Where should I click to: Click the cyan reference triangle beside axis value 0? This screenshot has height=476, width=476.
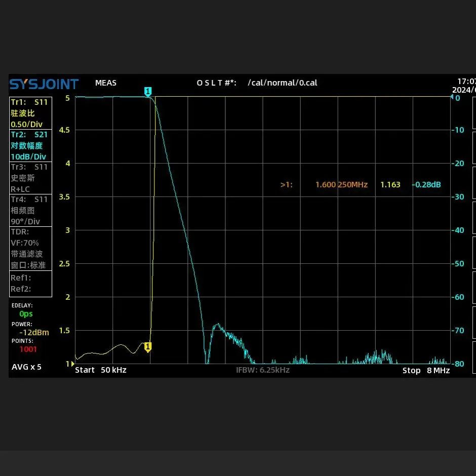(452, 97)
